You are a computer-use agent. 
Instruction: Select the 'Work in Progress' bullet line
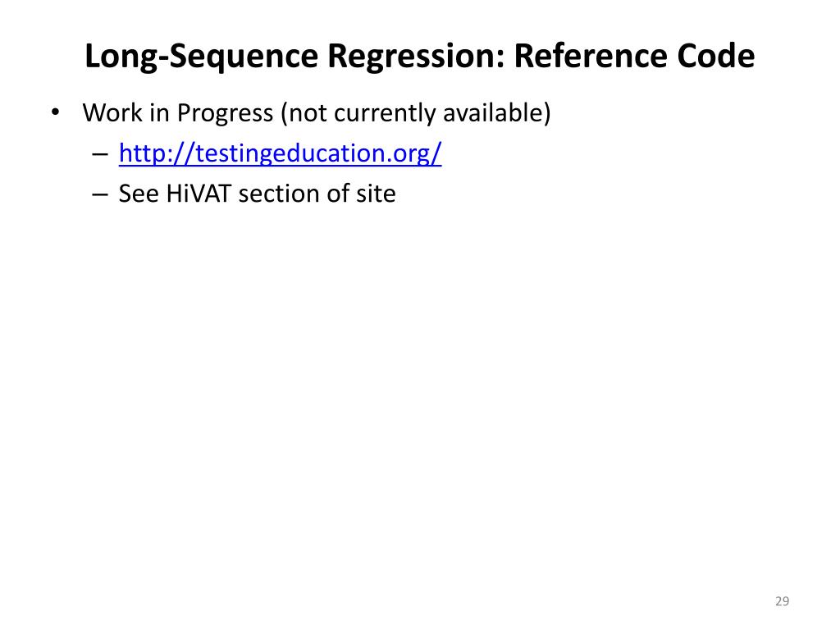317,113
